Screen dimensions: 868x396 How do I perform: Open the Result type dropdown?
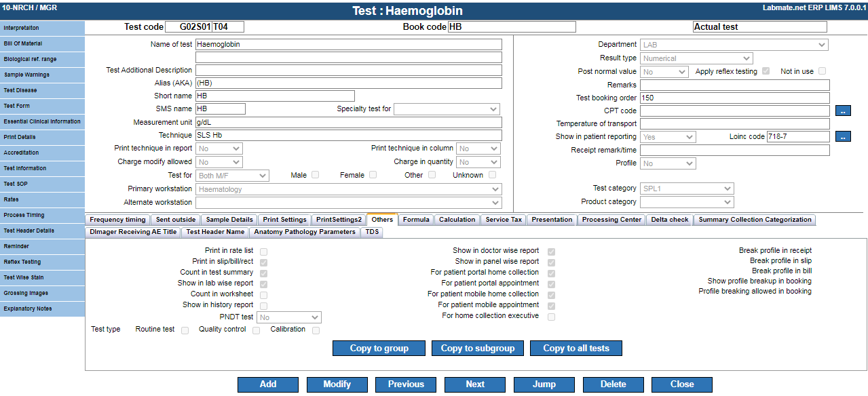tap(696, 58)
